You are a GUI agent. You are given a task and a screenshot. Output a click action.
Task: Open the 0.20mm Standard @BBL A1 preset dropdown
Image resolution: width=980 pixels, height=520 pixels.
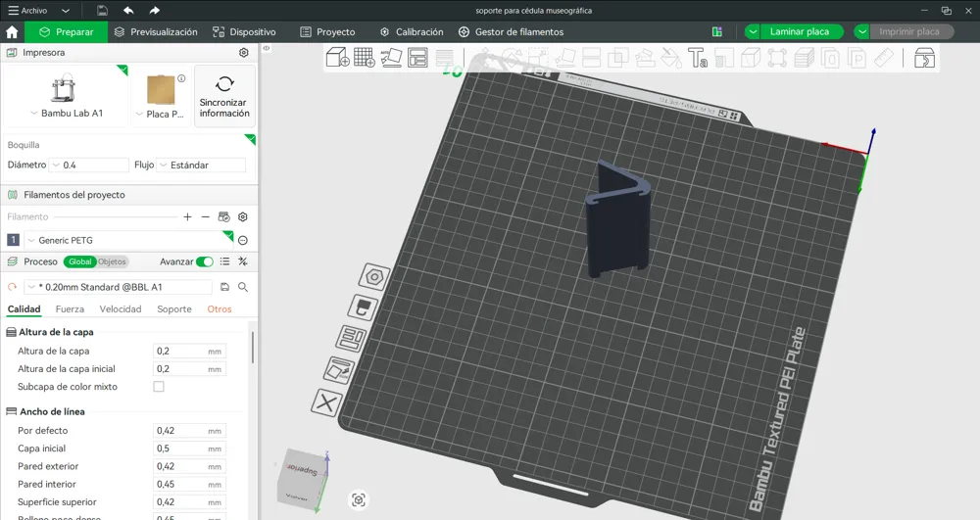point(119,287)
